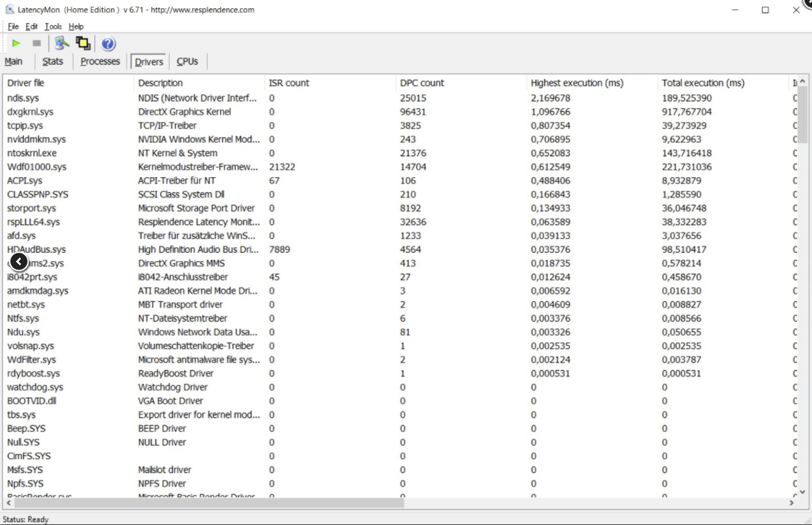
Task: Select the CLASSPNP.SYS row
Action: [400, 194]
